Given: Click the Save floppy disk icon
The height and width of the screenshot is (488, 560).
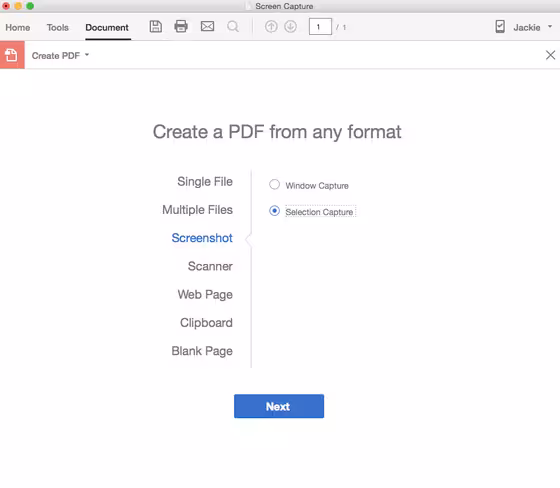Looking at the screenshot, I should pos(155,26).
